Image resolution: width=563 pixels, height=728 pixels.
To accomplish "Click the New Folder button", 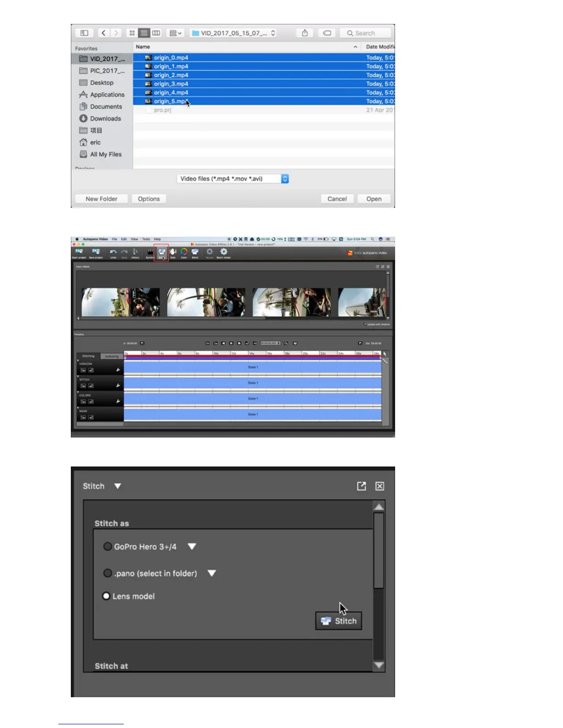I will (x=101, y=199).
